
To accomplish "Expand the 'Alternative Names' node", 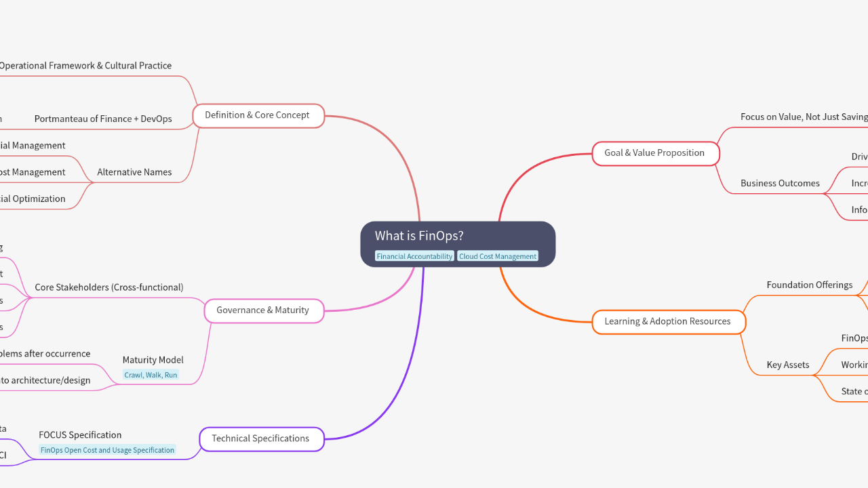I will click(134, 171).
